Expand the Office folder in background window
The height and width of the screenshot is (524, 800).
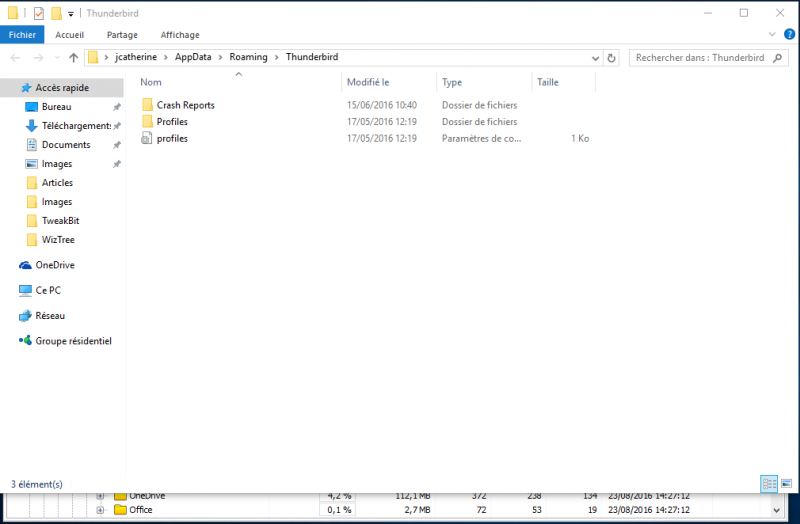(x=100, y=510)
